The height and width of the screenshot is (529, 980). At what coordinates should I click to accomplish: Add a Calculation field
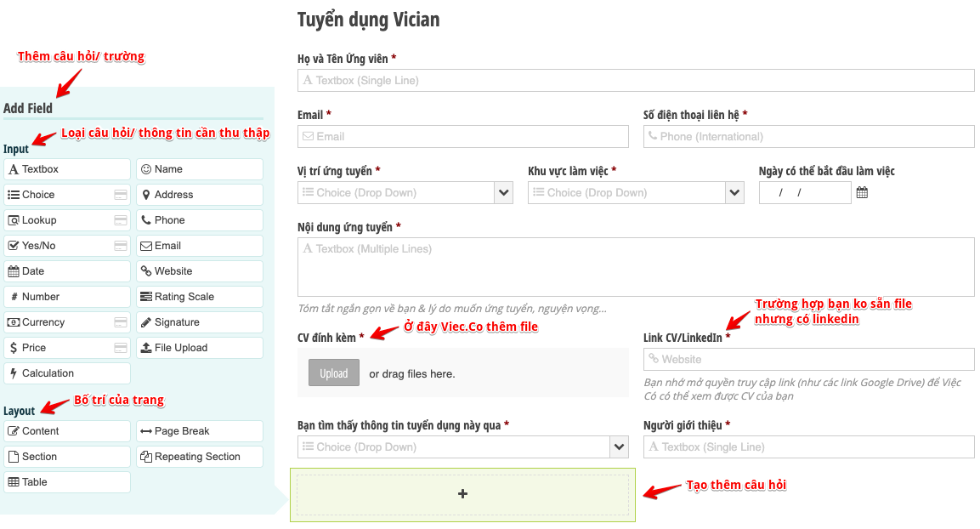67,373
